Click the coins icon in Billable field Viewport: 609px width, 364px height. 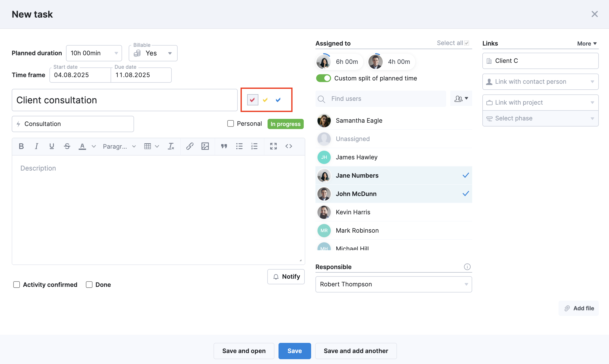tap(137, 53)
